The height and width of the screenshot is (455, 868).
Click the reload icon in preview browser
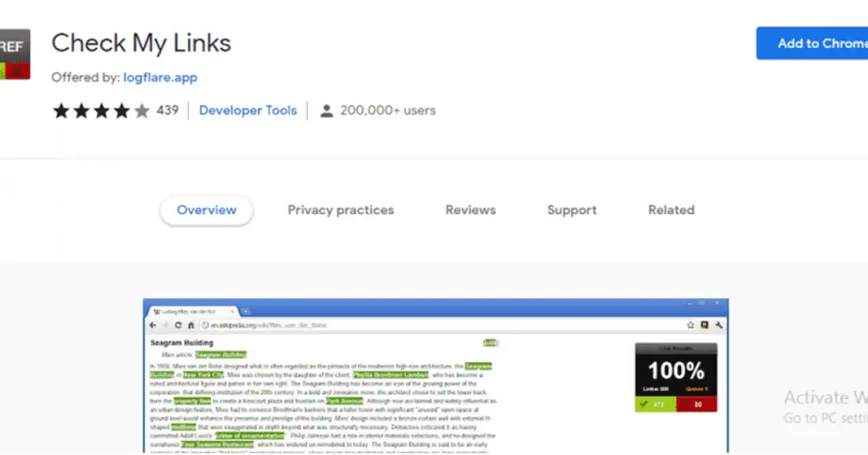pyautogui.click(x=178, y=324)
